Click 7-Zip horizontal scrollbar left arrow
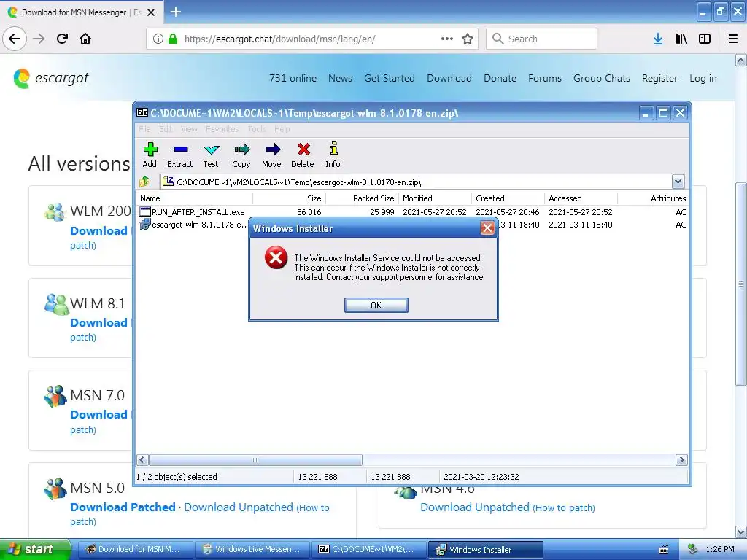Screen dimensions: 747x560 [142, 459]
